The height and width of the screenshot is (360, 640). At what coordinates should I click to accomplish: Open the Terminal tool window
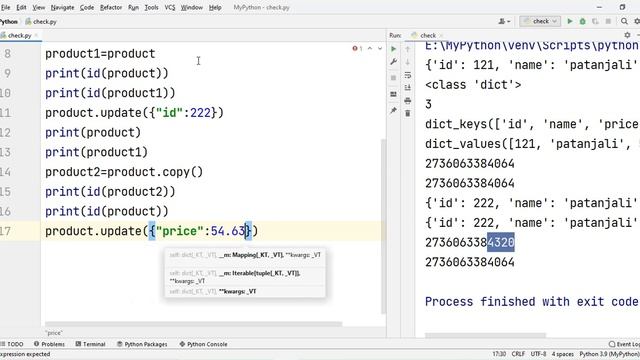(x=90, y=344)
